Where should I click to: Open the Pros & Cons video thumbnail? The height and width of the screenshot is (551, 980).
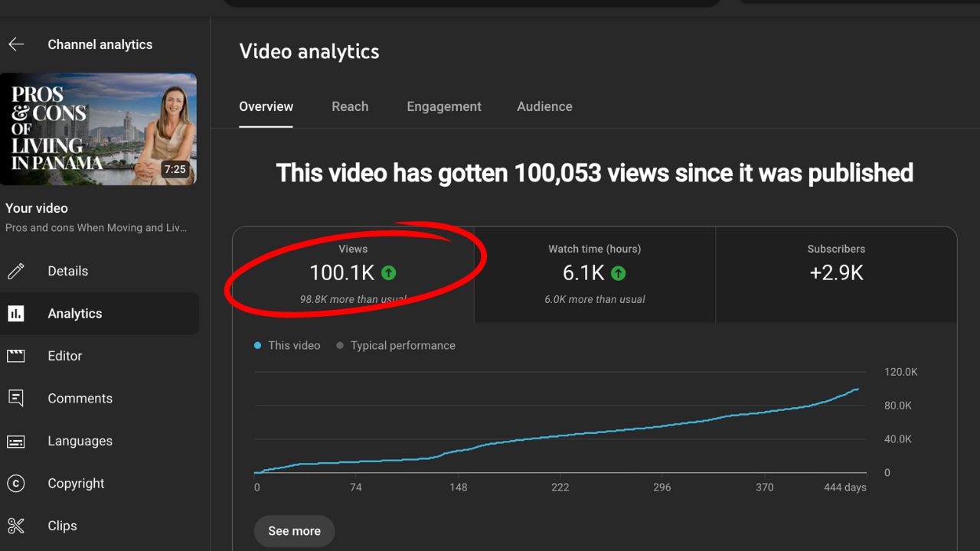(x=98, y=129)
